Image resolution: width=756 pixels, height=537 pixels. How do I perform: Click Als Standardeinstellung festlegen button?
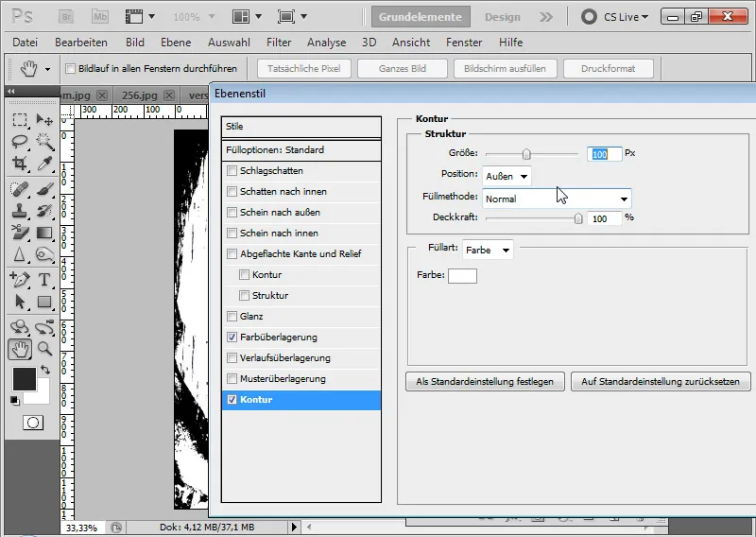pyautogui.click(x=485, y=381)
